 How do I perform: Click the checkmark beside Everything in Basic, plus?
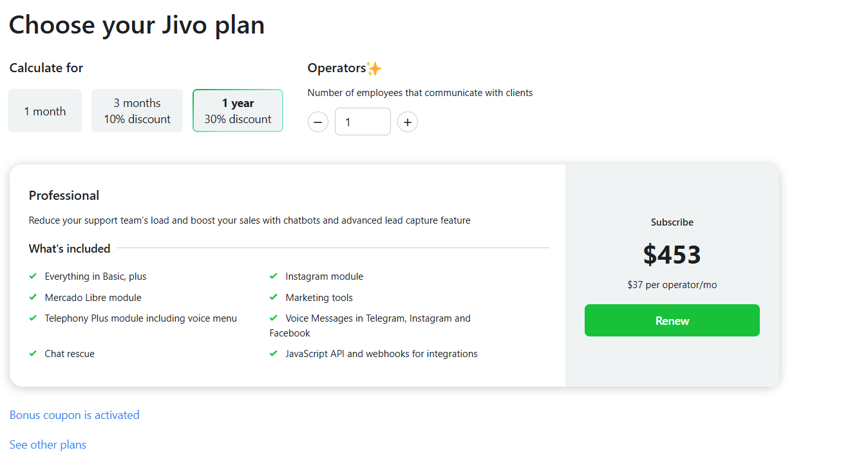click(32, 276)
